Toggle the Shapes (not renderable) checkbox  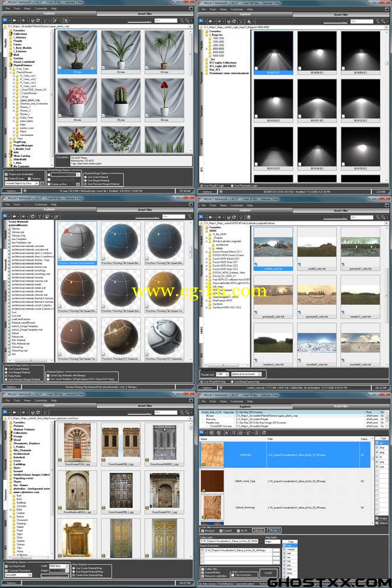tap(7, 175)
